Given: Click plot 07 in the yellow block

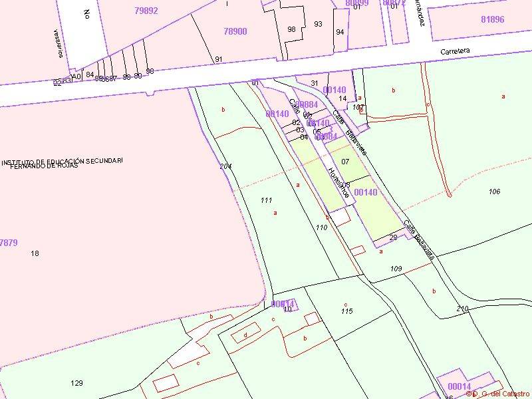Looking at the screenshot, I should (345, 162).
